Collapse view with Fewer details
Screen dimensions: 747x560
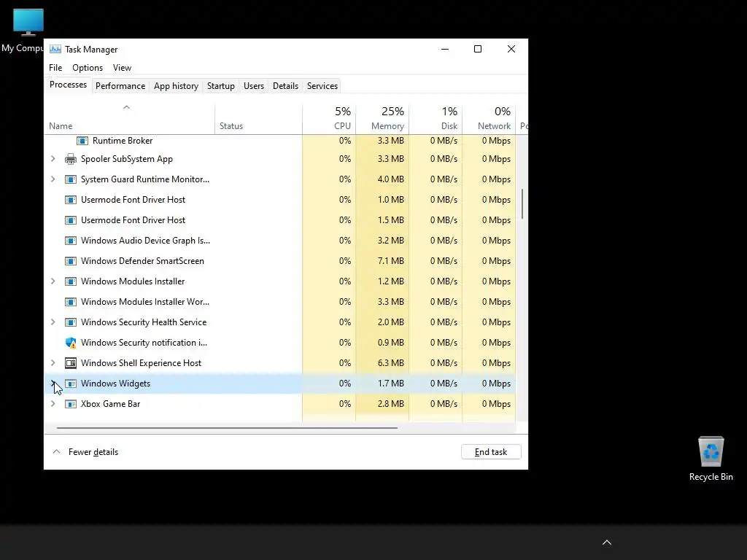pos(85,452)
